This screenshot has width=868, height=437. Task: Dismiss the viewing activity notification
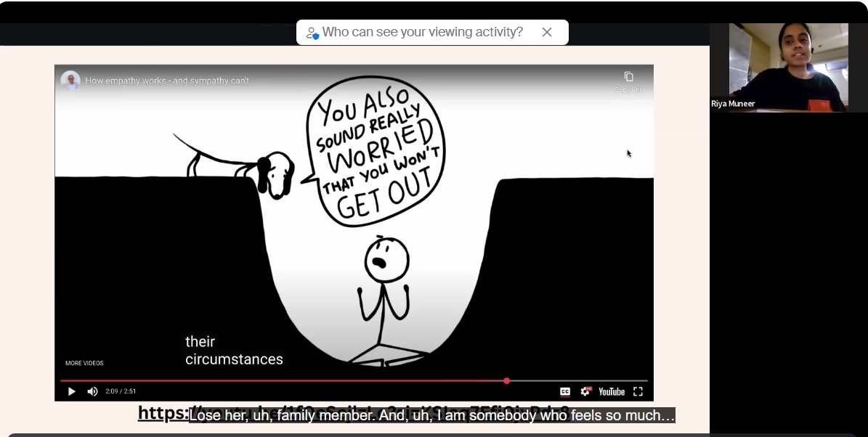[x=547, y=32]
